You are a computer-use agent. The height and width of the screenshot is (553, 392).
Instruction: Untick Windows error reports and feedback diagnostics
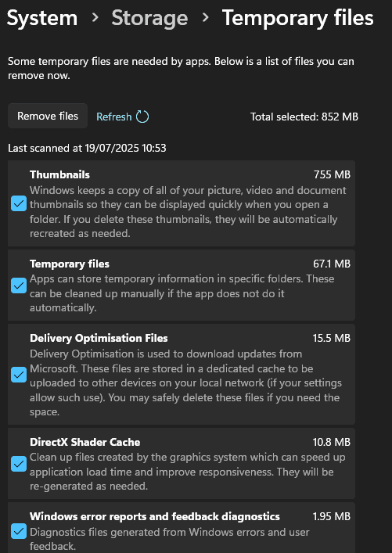pyautogui.click(x=19, y=531)
